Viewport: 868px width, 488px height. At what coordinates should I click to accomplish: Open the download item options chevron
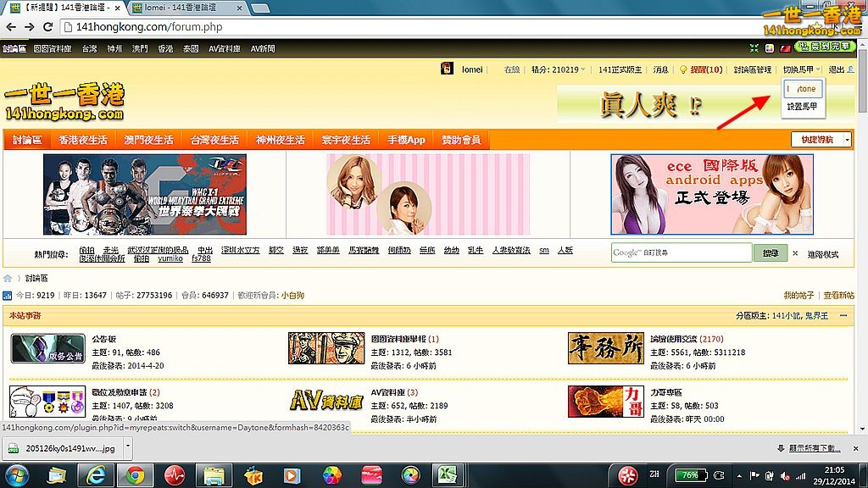tap(128, 446)
